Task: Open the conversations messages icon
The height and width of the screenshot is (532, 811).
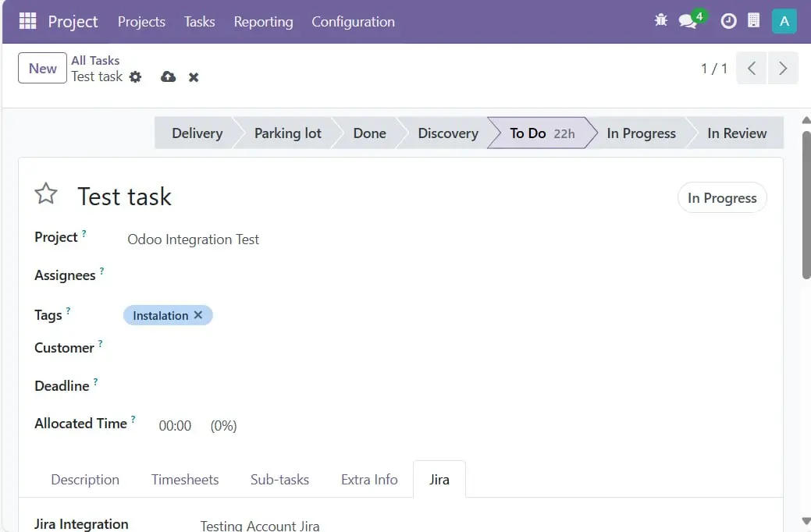Action: click(x=688, y=21)
